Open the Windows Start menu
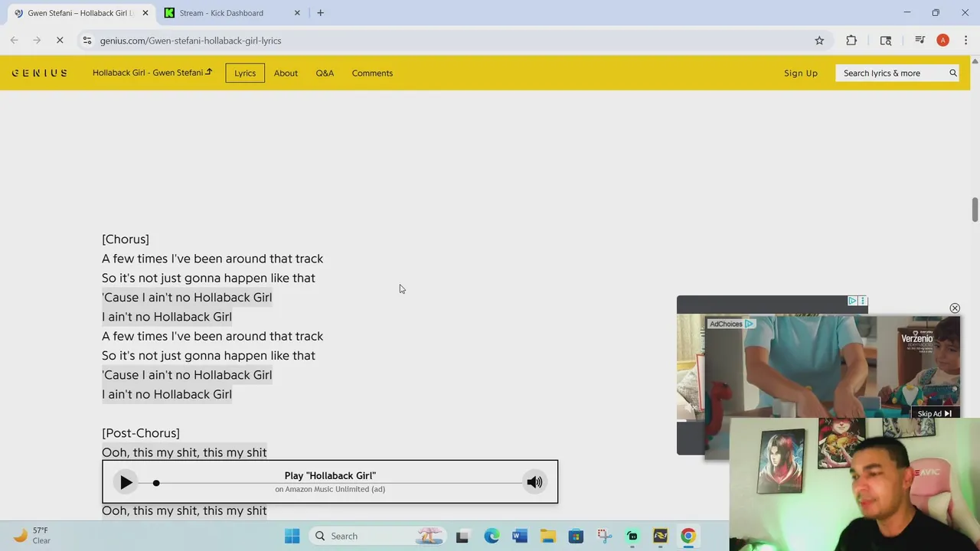980x551 pixels. [292, 536]
